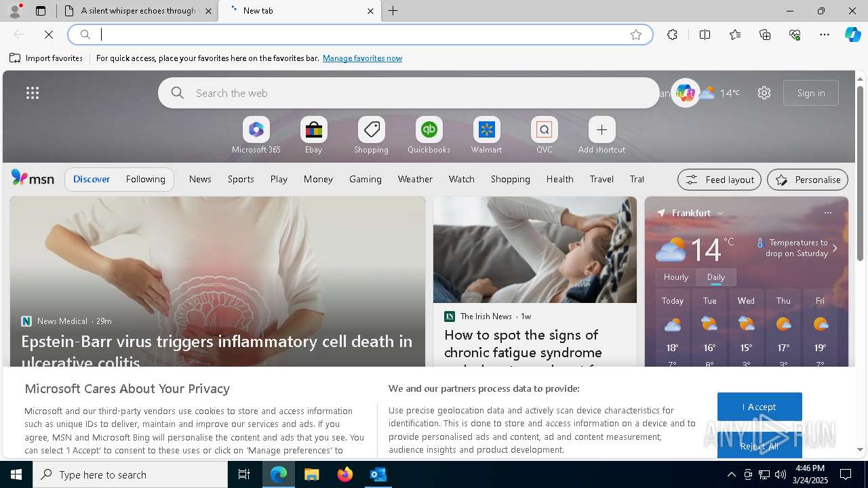868x488 pixels.
Task: Open the Money category
Action: coord(318,179)
